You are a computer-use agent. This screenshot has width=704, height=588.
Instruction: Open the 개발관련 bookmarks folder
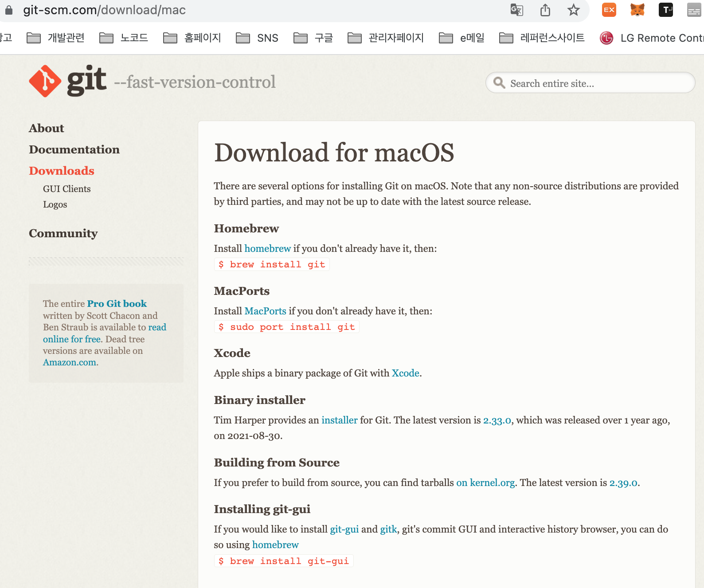[55, 38]
